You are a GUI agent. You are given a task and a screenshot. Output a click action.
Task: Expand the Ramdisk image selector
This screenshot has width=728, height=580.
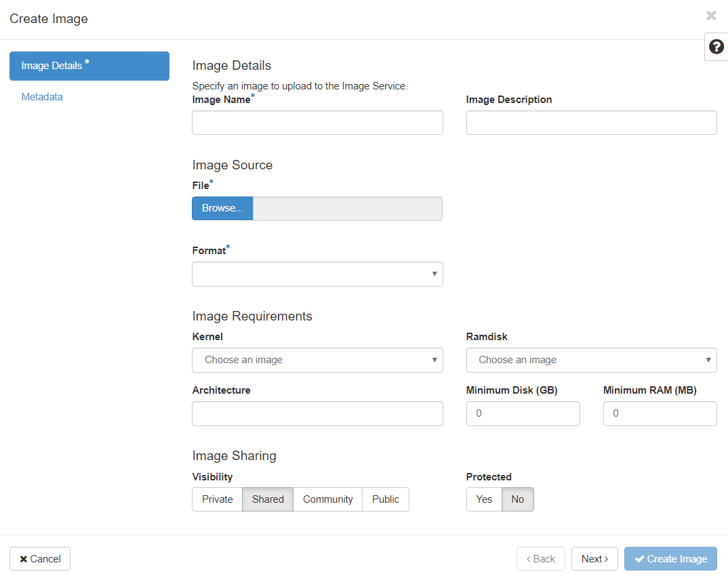pos(591,360)
